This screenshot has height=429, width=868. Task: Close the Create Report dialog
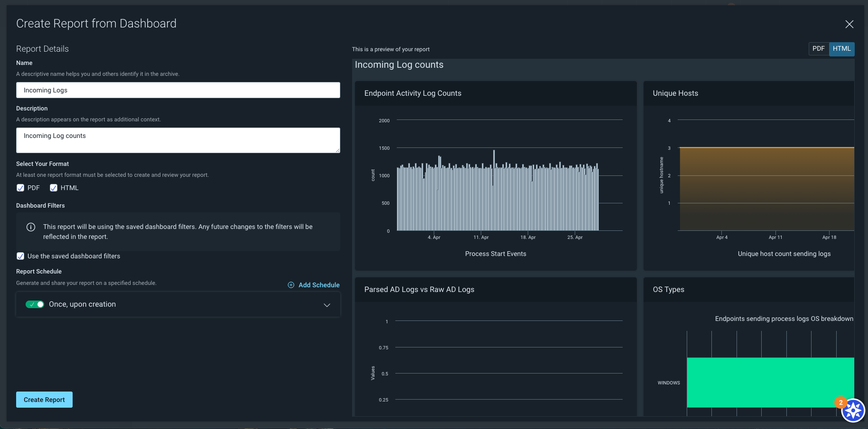[x=849, y=24]
